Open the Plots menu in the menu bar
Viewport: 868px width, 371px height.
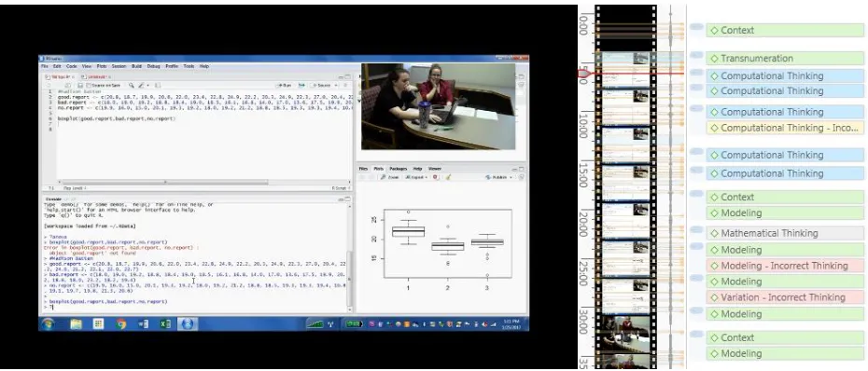[102, 66]
